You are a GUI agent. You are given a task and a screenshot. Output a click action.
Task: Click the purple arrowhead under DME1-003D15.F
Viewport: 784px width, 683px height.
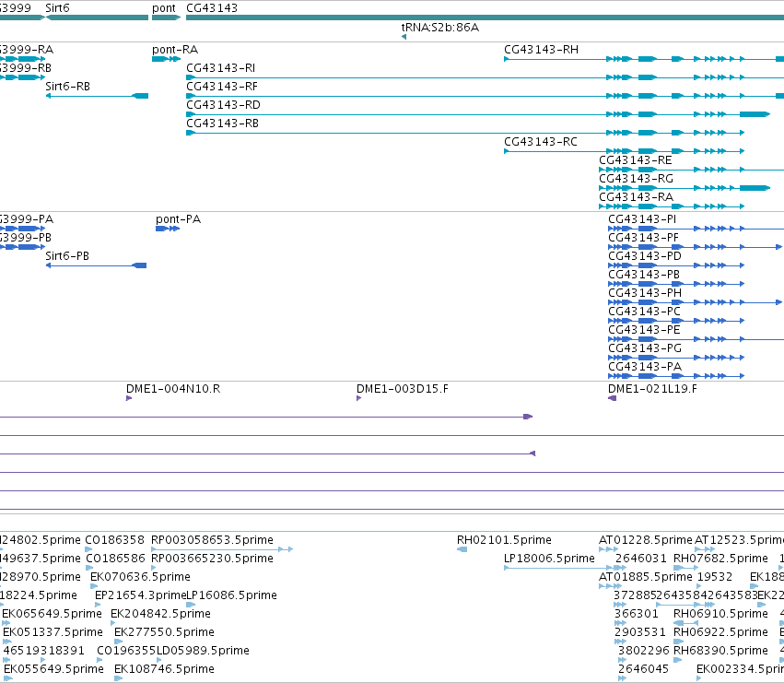point(358,398)
